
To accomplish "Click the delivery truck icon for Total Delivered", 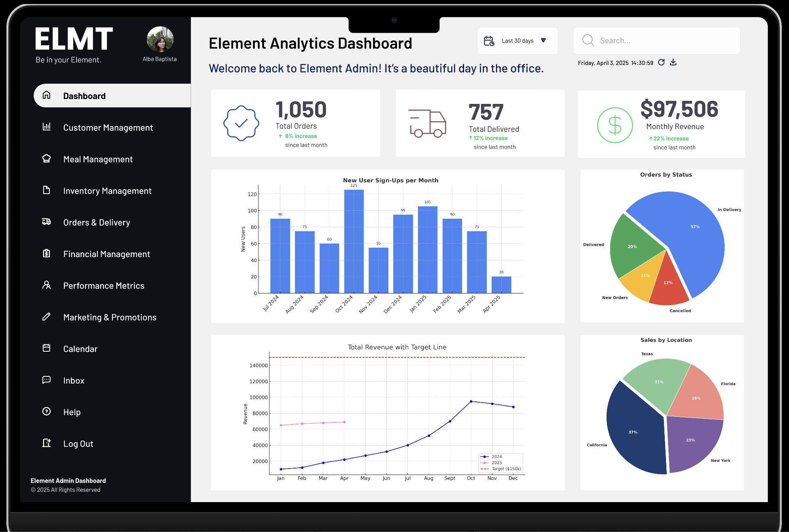I will [x=427, y=123].
